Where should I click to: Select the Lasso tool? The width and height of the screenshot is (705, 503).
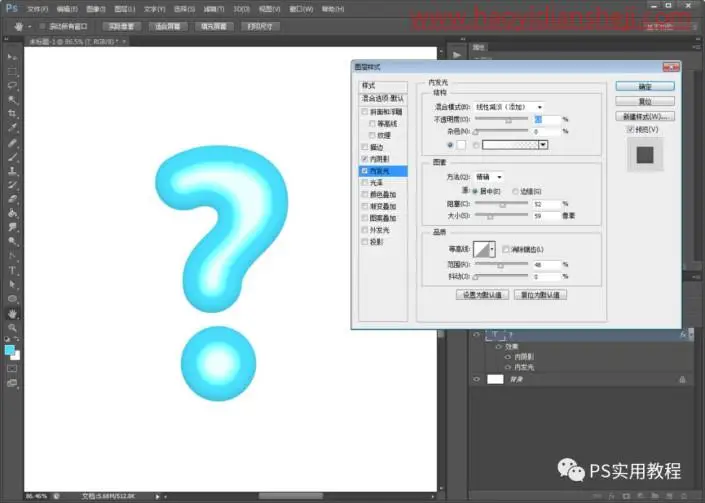coord(12,85)
